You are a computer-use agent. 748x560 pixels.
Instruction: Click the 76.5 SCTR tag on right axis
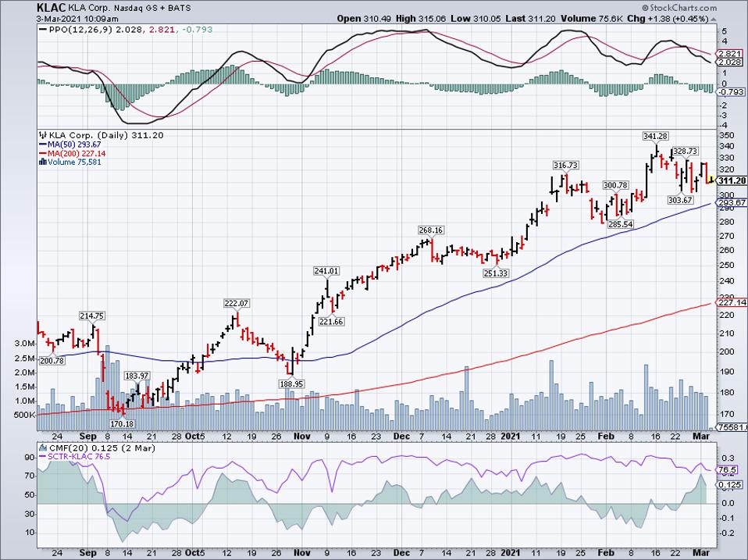728,470
